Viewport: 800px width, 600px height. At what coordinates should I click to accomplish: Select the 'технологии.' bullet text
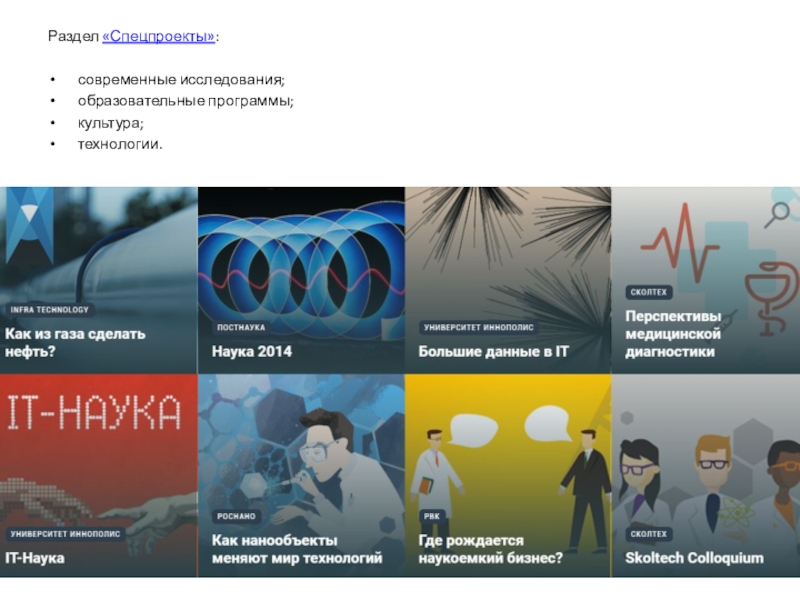[120, 144]
